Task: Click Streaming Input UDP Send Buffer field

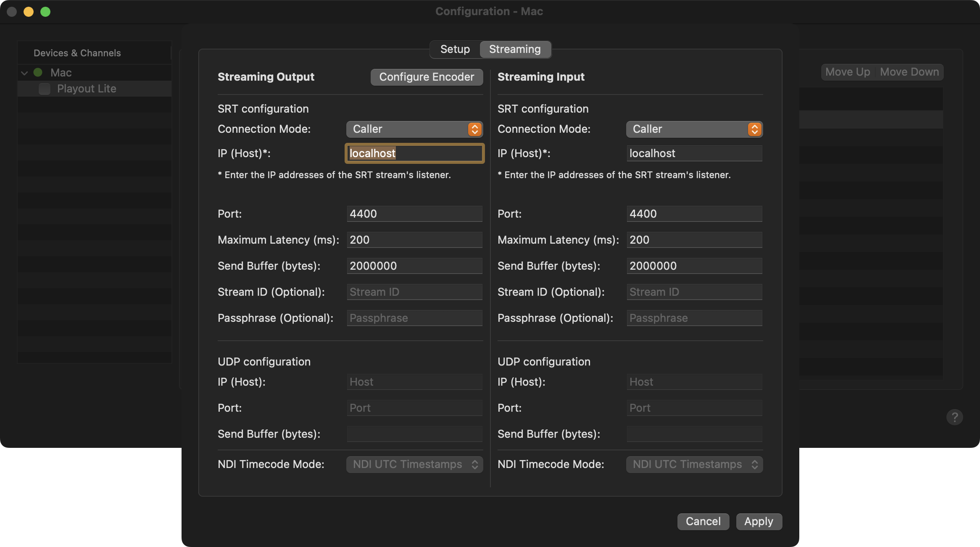Action: (694, 434)
